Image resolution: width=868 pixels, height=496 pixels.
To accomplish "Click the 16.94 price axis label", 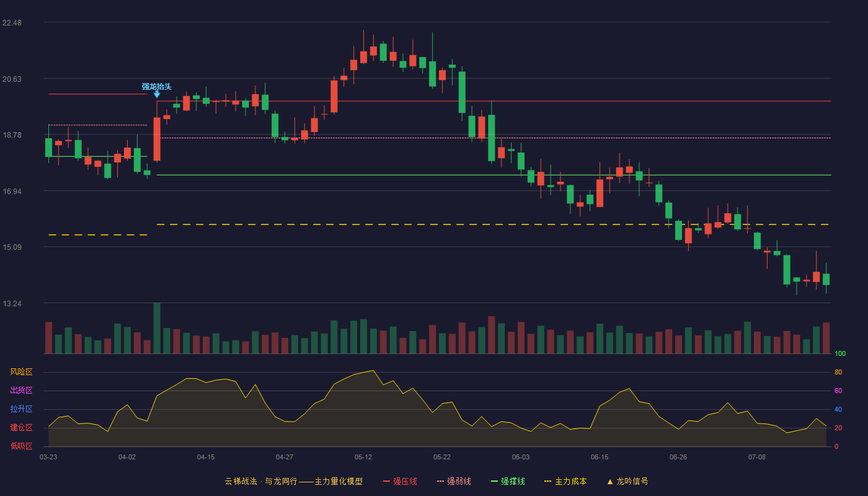I will (12, 191).
